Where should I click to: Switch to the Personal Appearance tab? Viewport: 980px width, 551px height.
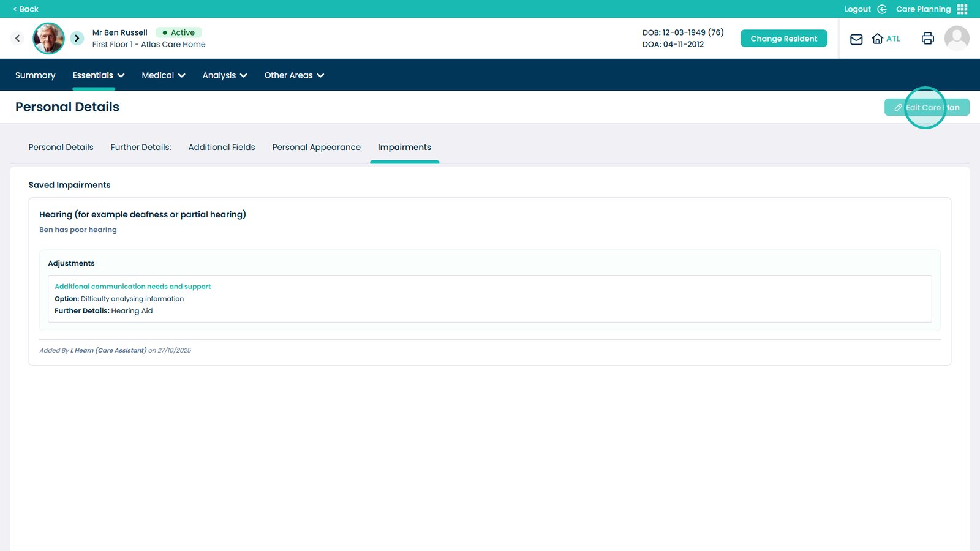point(316,147)
